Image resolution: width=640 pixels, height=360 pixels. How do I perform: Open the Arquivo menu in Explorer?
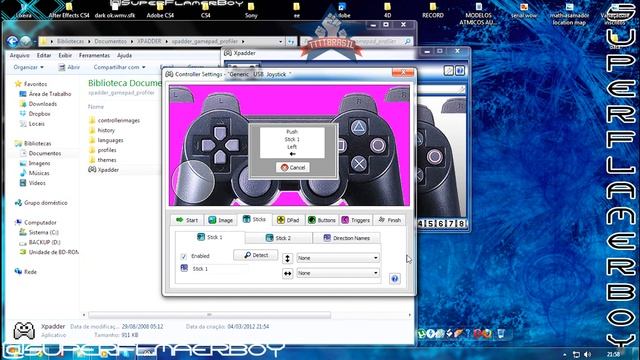pyautogui.click(x=19, y=55)
